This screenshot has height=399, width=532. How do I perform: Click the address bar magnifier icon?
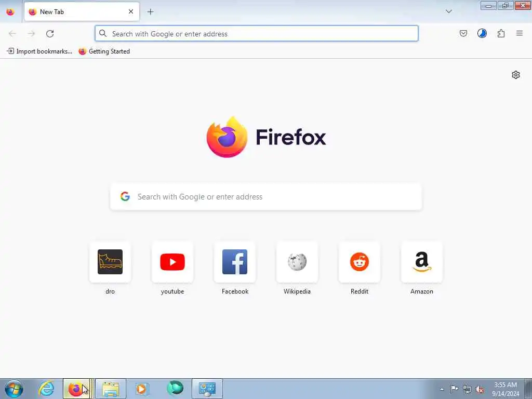click(103, 33)
